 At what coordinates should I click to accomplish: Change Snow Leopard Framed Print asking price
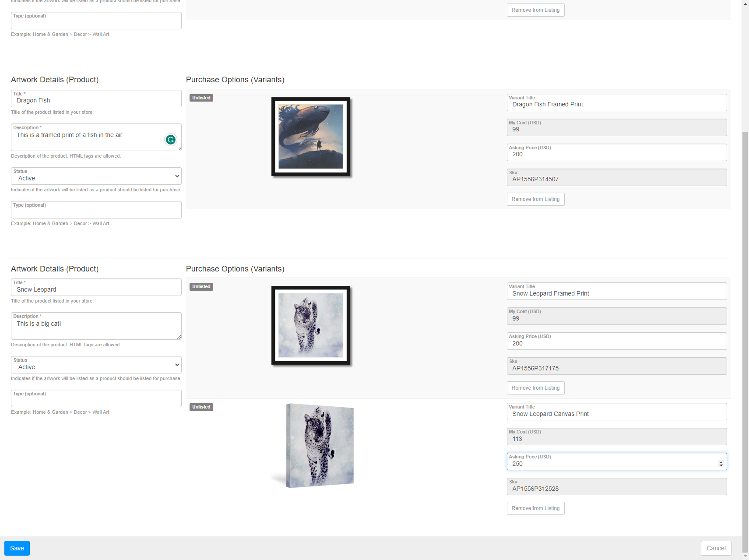click(617, 341)
